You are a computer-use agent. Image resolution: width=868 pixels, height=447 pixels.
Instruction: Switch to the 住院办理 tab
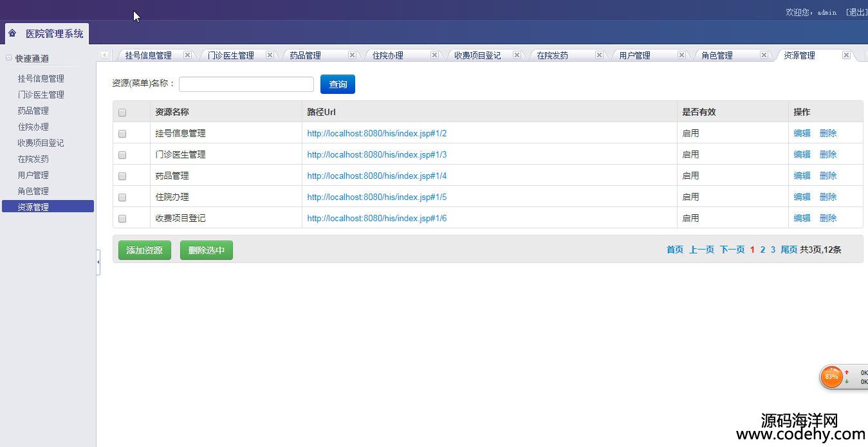[x=388, y=55]
